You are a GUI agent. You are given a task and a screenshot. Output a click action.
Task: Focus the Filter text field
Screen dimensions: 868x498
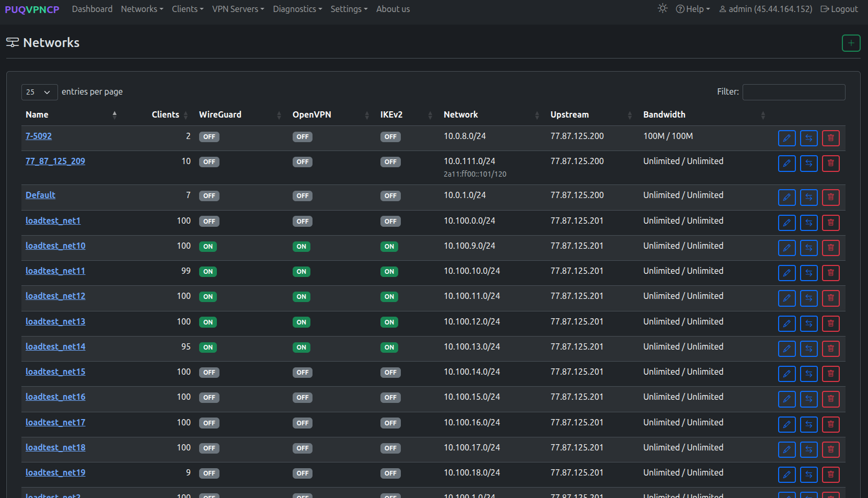(x=794, y=92)
